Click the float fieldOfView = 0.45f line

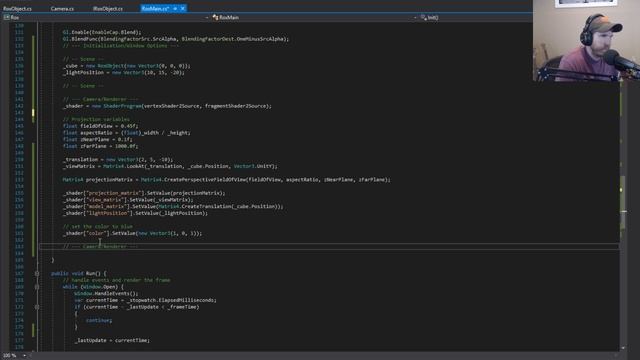(100, 126)
